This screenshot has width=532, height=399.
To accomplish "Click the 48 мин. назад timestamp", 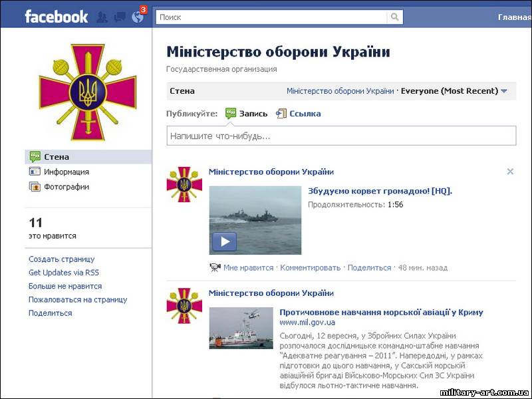I will click(423, 268).
